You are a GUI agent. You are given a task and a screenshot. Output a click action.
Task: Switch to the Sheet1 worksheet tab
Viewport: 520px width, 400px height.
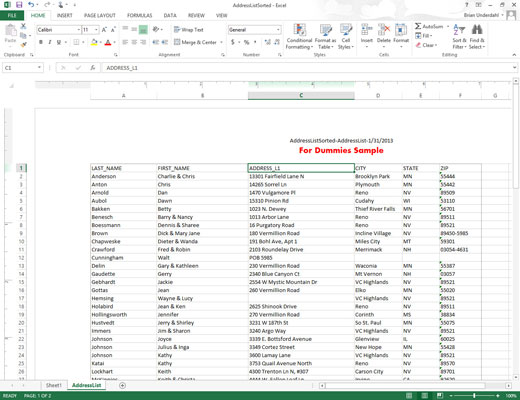tap(54, 385)
